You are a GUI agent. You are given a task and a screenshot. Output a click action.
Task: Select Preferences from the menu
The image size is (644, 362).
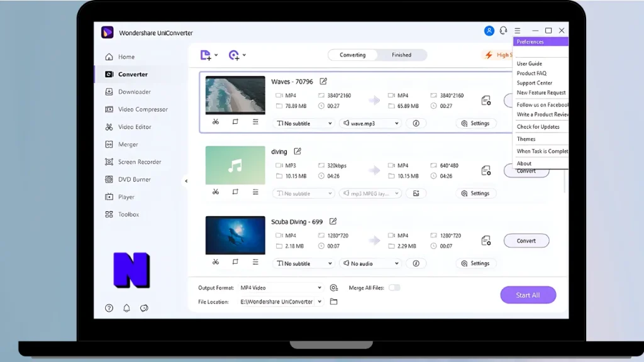541,42
